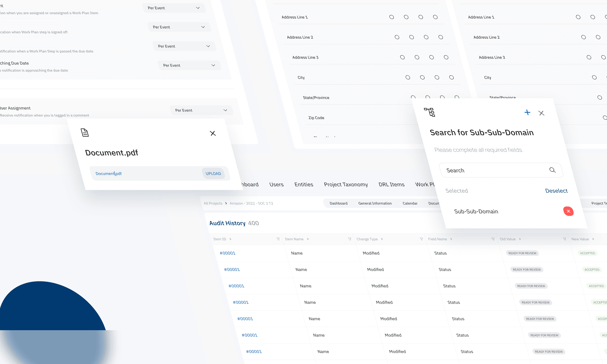Switch to the General Information tab
Viewport: 607px width, 364px height.
point(375,203)
